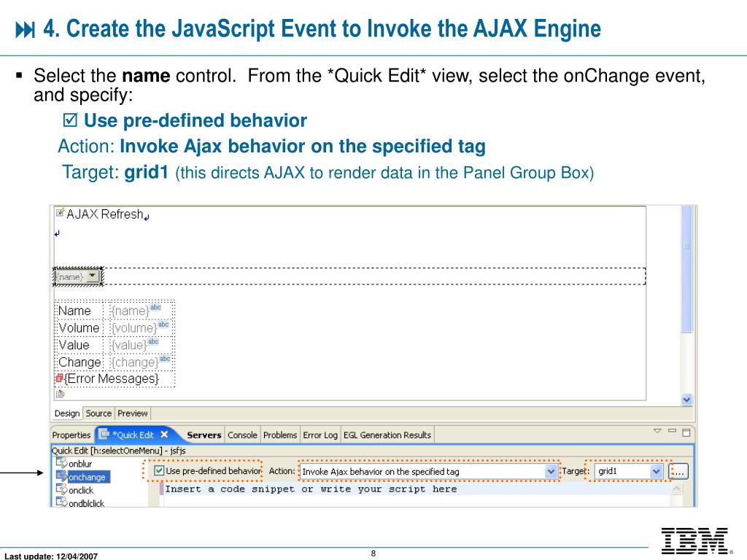Click the Change label in the grid
Viewport: 747px width, 560px height.
(x=80, y=362)
